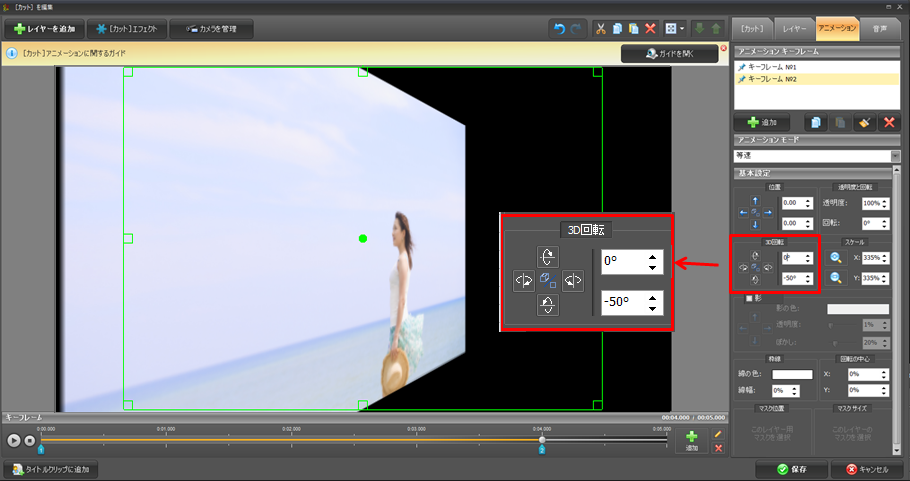Image resolution: width=910 pixels, height=481 pixels.
Task: Click position move-right arrow
Action: [768, 213]
